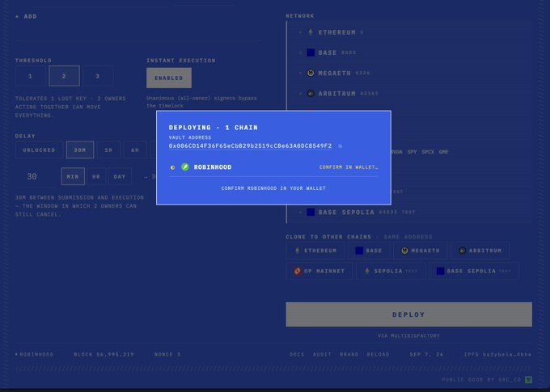
Task: Click the Ethereum logo in the network list
Action: (311, 32)
